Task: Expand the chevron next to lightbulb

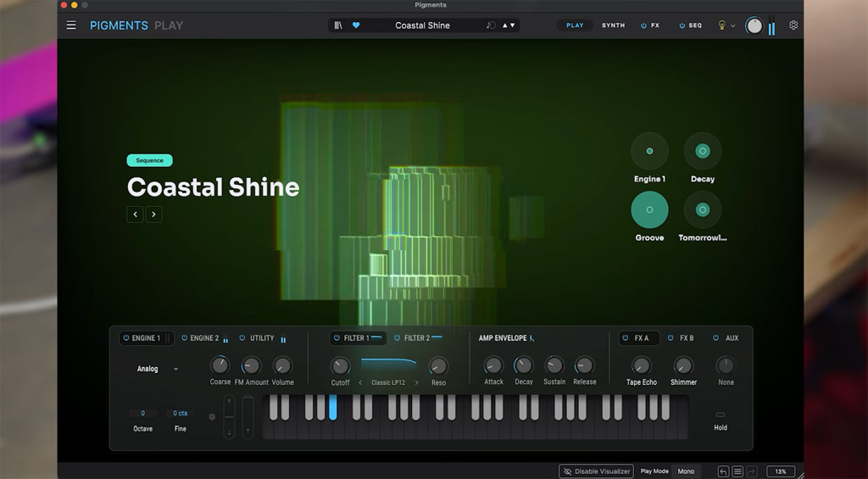Action: (x=733, y=25)
